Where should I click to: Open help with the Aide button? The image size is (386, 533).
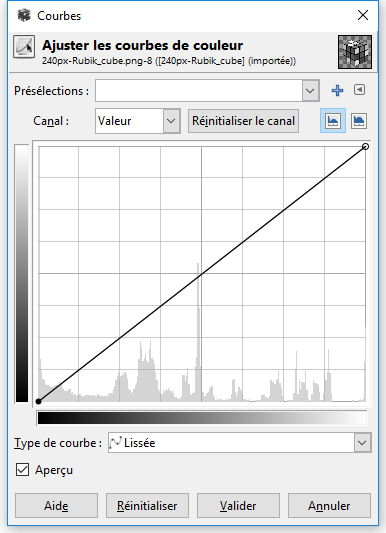[56, 506]
